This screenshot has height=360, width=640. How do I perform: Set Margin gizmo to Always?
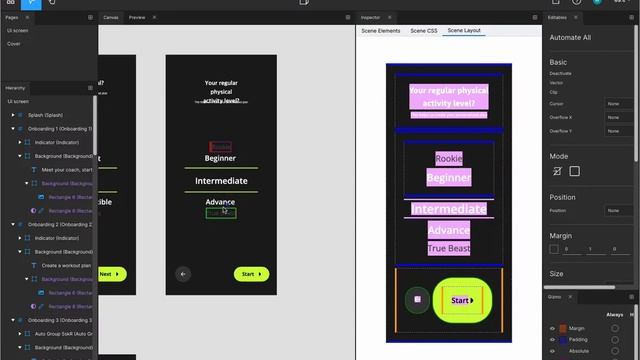coord(615,329)
